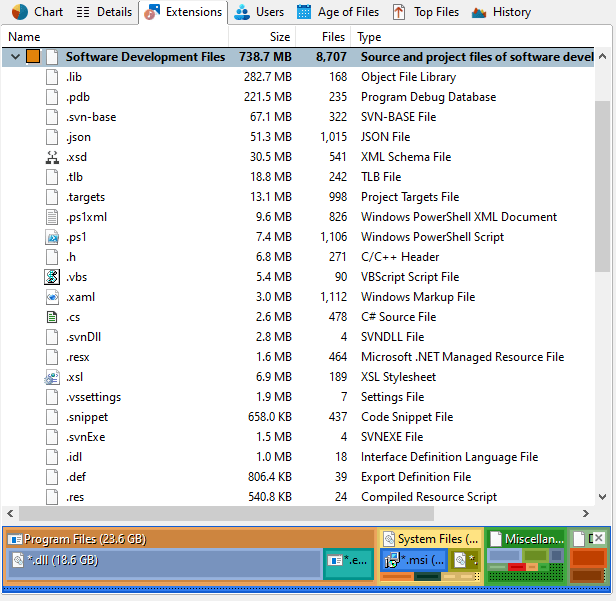
Task: Click the .lib file icon
Action: pos(52,77)
